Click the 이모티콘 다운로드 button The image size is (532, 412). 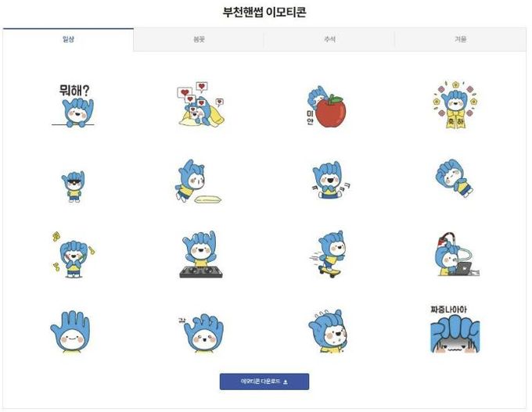pyautogui.click(x=264, y=382)
